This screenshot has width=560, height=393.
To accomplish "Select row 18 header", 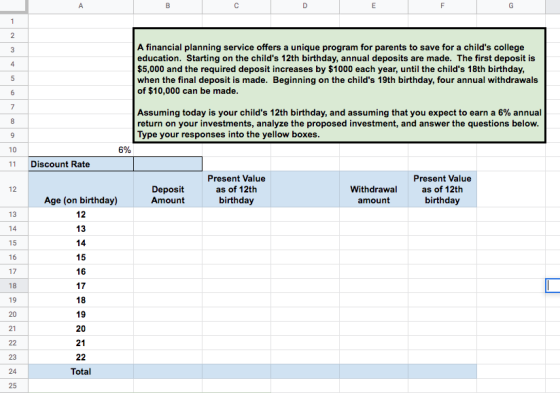I will click(13, 286).
